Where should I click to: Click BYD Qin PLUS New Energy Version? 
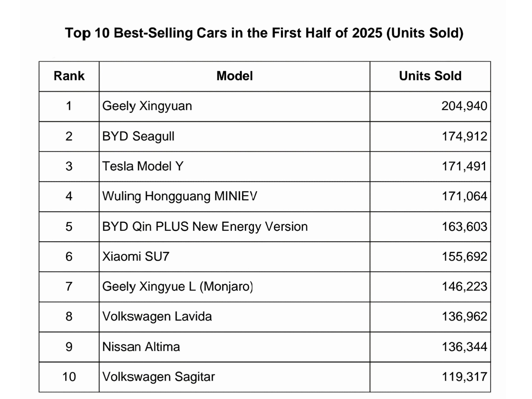pos(205,227)
